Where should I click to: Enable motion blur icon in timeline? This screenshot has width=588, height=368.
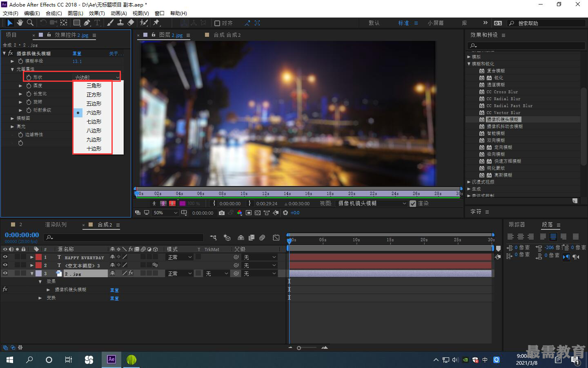coord(262,238)
